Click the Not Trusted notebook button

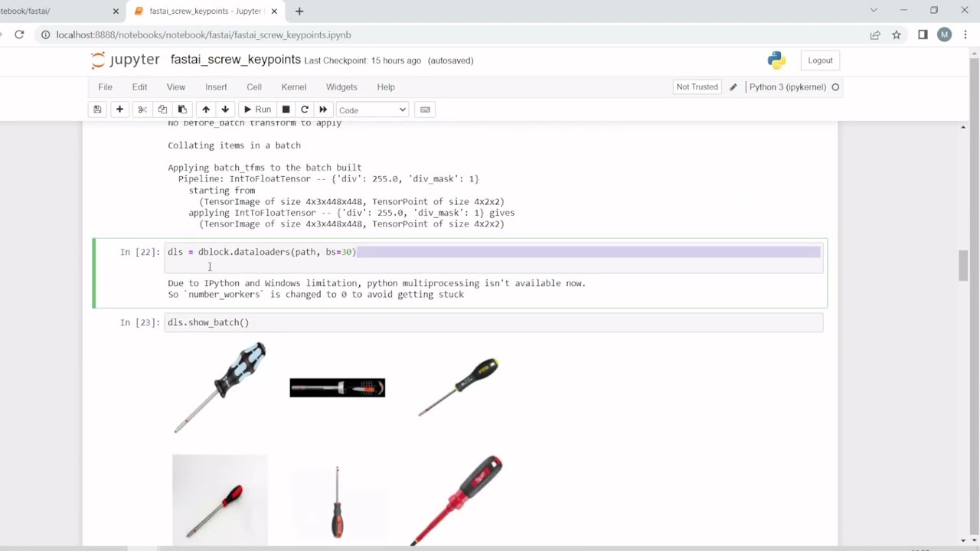click(697, 86)
